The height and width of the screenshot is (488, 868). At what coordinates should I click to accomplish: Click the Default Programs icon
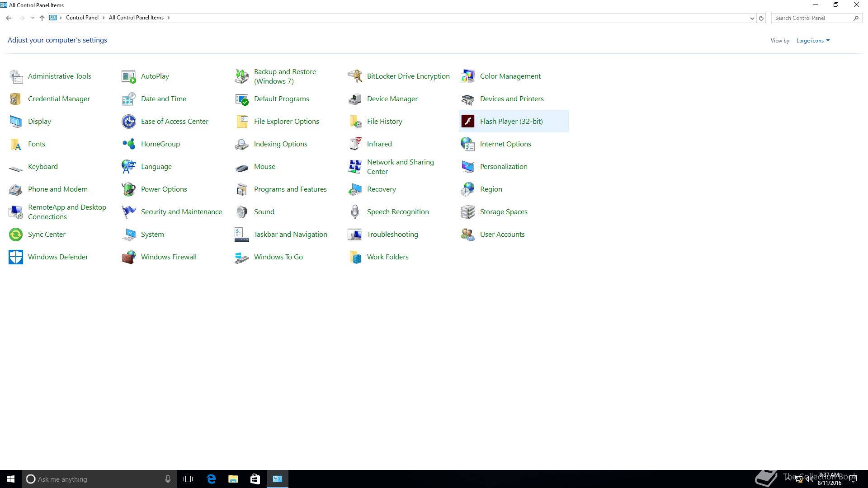click(x=242, y=99)
